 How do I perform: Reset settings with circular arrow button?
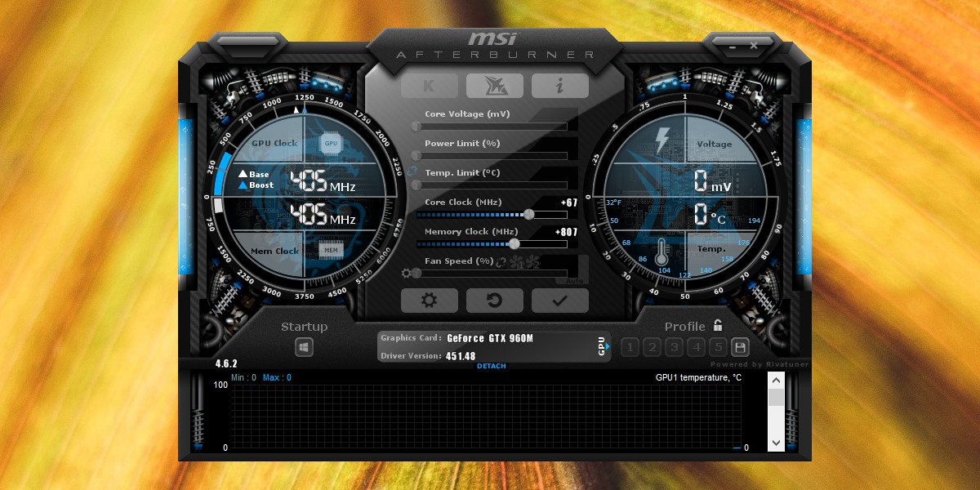click(x=494, y=301)
